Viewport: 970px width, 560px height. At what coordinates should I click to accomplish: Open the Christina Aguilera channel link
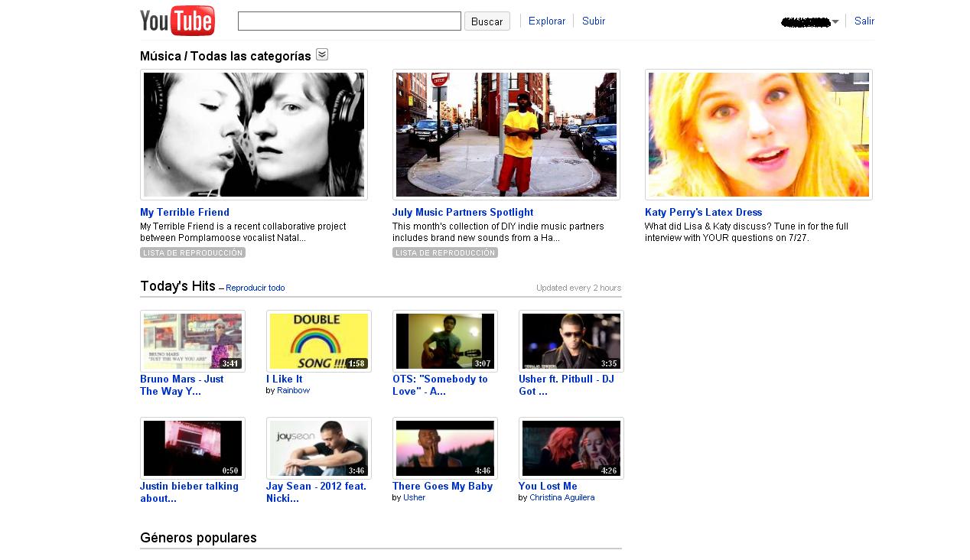561,497
